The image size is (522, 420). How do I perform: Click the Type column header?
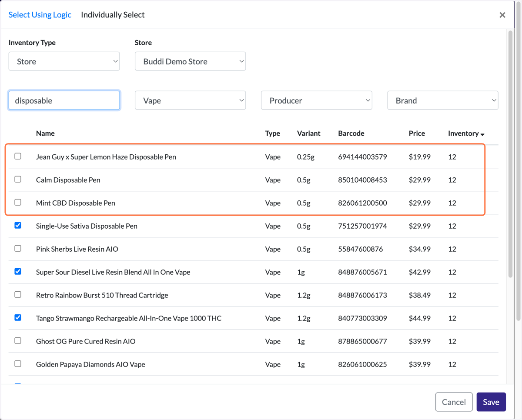273,133
